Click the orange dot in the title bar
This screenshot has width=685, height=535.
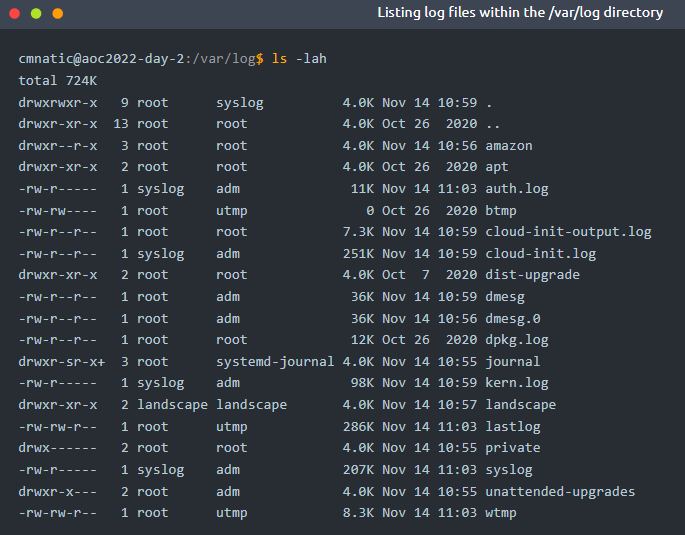pos(57,14)
